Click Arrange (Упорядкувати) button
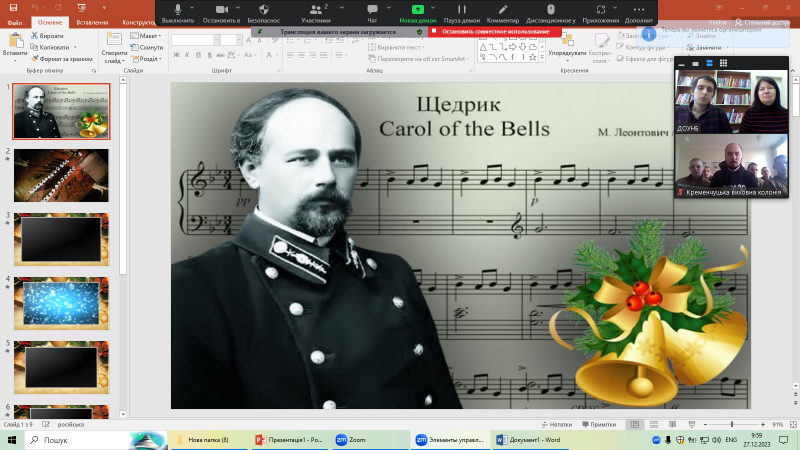Screen dimensions: 800x450 (x=567, y=47)
